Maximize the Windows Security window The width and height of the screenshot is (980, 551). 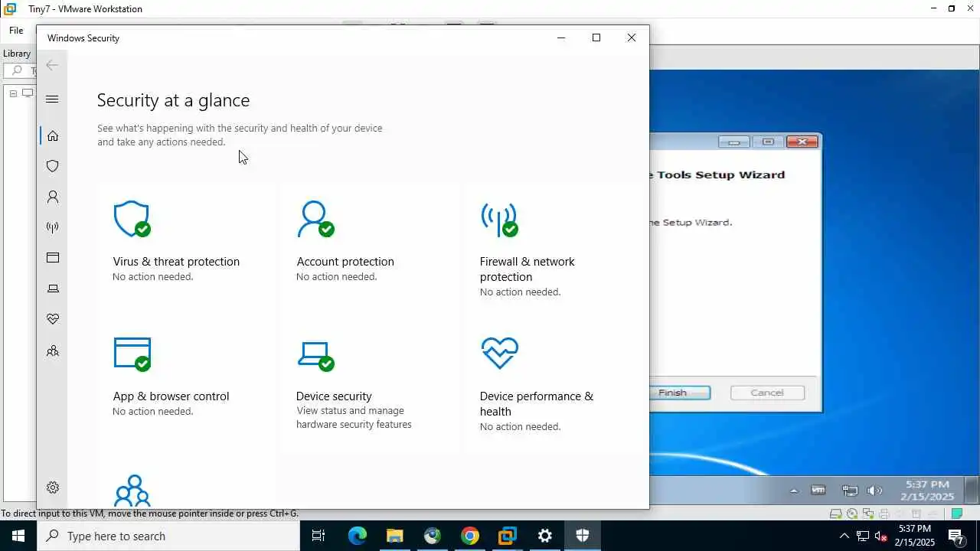[x=596, y=37]
